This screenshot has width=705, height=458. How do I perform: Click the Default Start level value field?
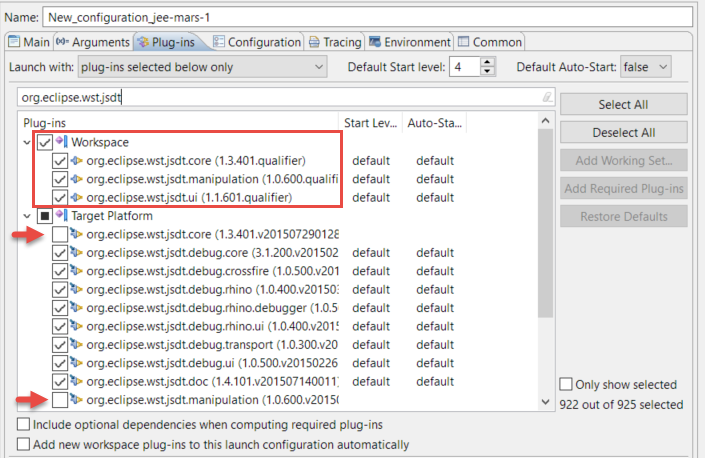point(465,67)
